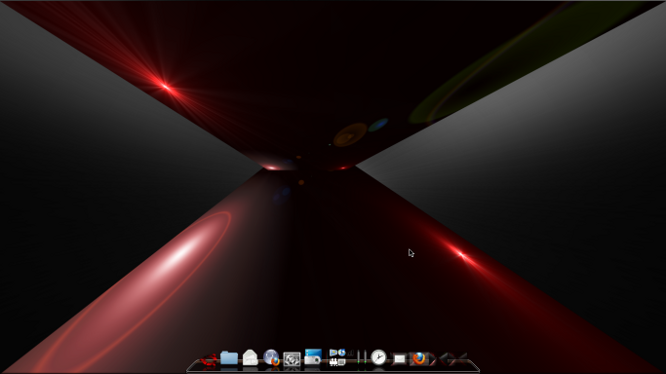Screen dimensions: 666x374
Task: Click the first dark triangle dock icon
Action: coord(432,360)
